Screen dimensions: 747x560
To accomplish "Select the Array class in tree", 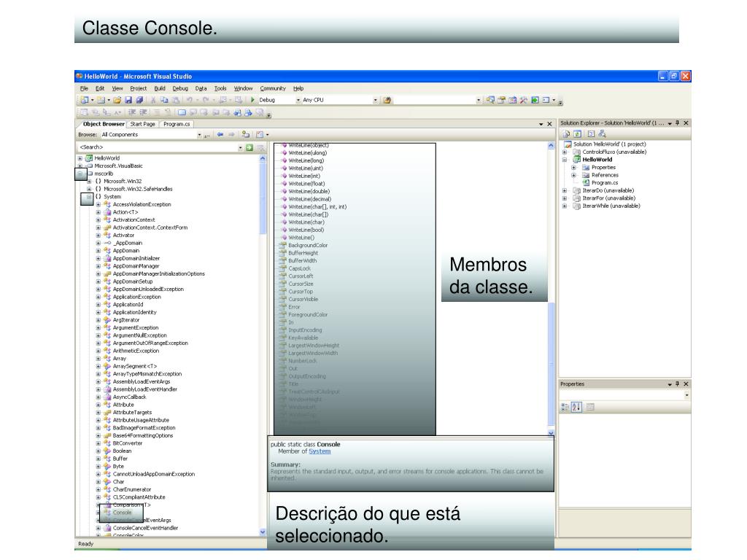I will click(x=120, y=359).
